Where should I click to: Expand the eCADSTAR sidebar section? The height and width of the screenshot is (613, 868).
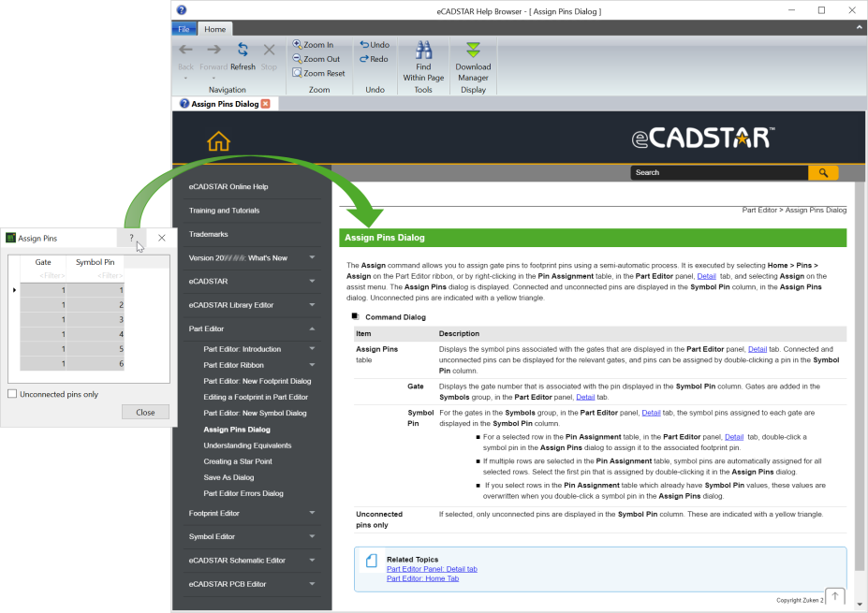pyautogui.click(x=312, y=281)
